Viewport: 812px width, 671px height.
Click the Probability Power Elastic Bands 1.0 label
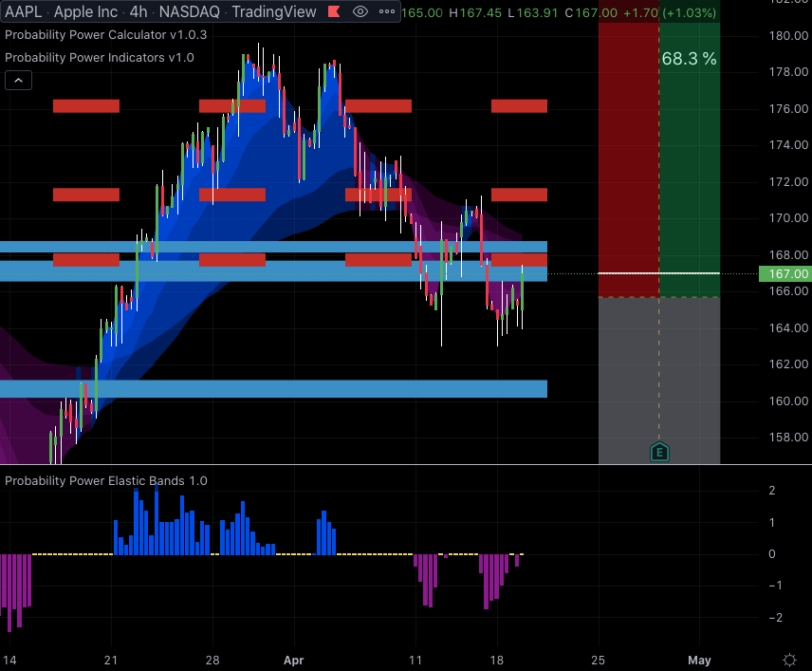click(x=106, y=480)
